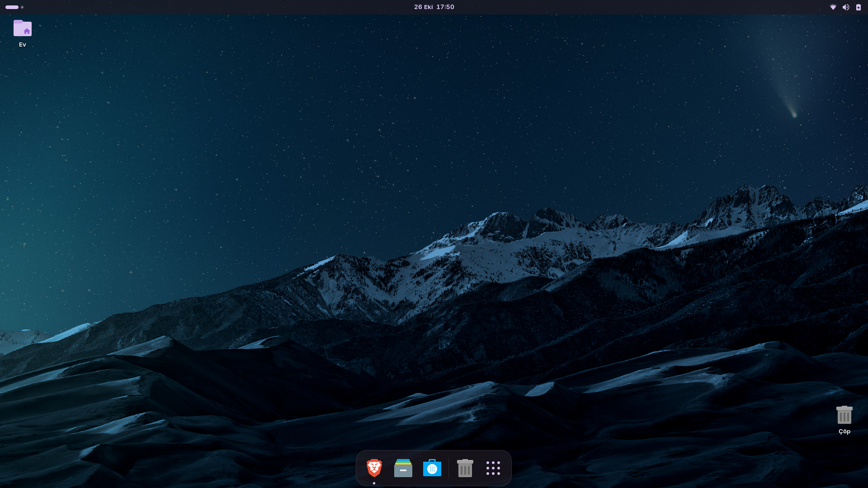Click the battery status icon
Viewport: 868px width, 488px height.
(x=858, y=7)
